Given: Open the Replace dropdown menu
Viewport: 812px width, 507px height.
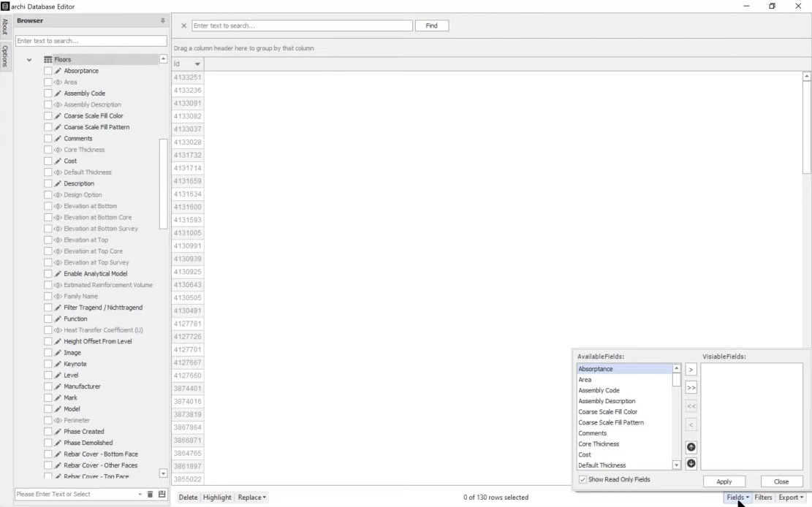Looking at the screenshot, I should (x=252, y=498).
